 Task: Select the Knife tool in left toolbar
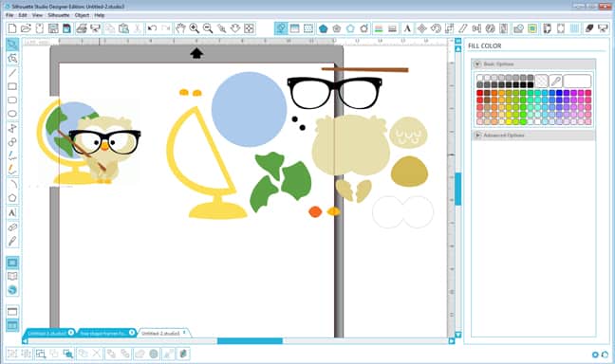point(12,241)
